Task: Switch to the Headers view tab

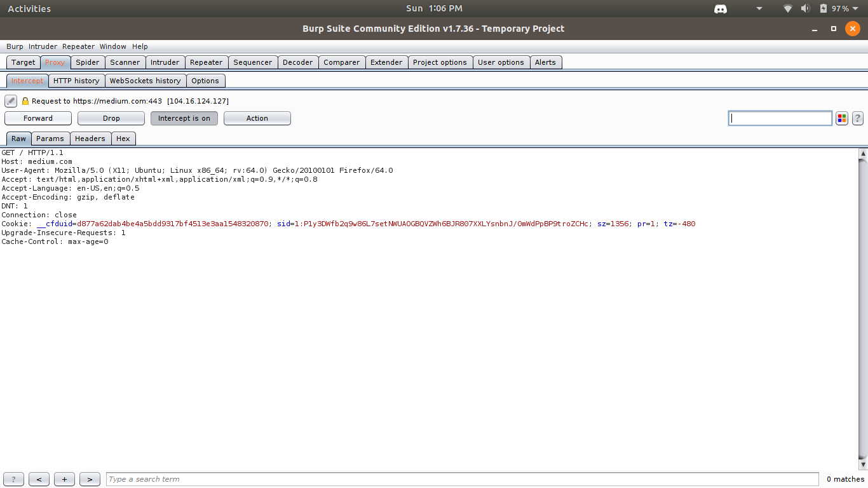Action: tap(90, 139)
